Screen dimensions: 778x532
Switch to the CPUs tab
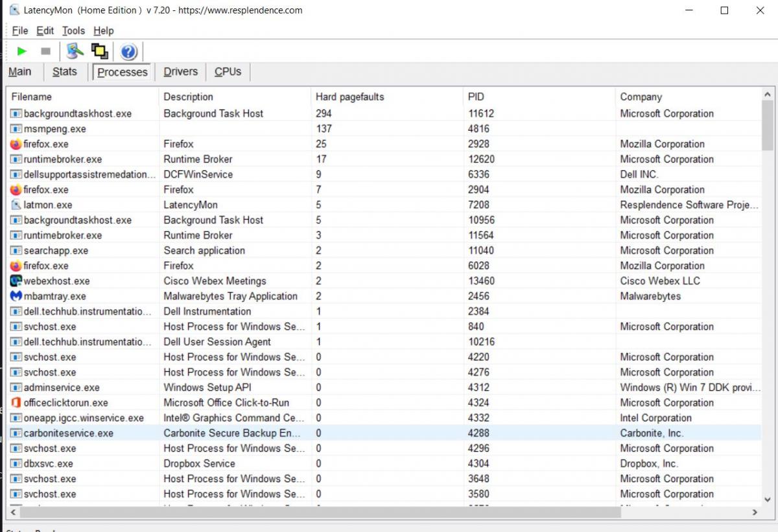[x=228, y=72]
